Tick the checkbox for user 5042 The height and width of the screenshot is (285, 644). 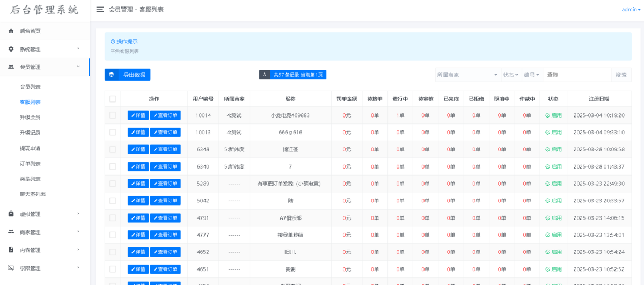click(x=113, y=201)
